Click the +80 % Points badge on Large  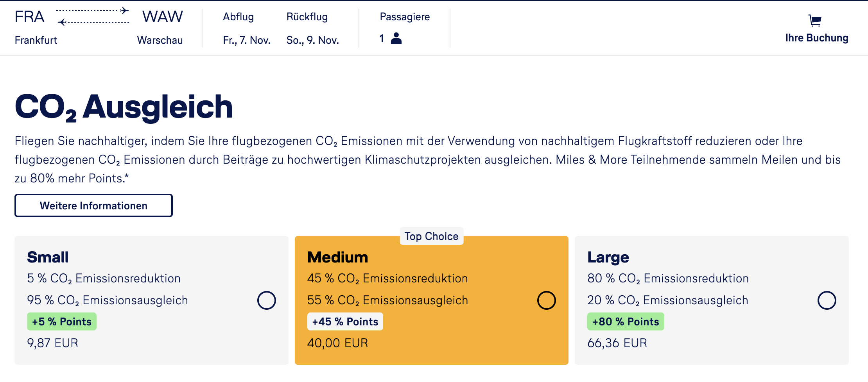tap(625, 321)
